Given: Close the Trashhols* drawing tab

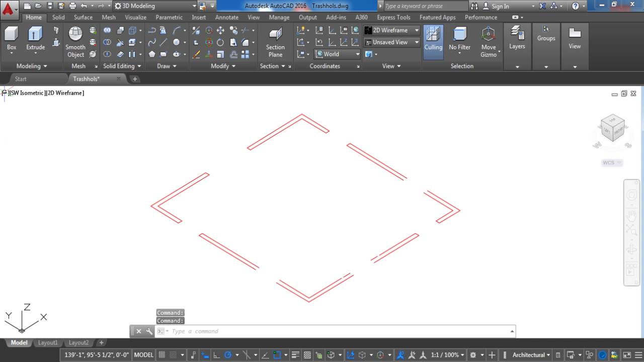Looking at the screenshot, I should pos(119,79).
